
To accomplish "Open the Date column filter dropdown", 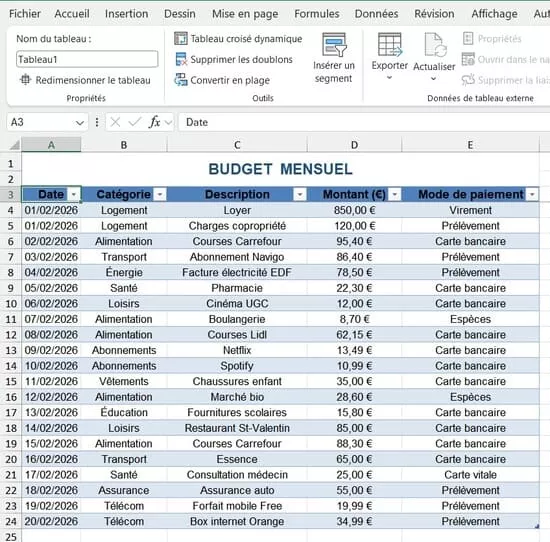I will pyautogui.click(x=74, y=194).
